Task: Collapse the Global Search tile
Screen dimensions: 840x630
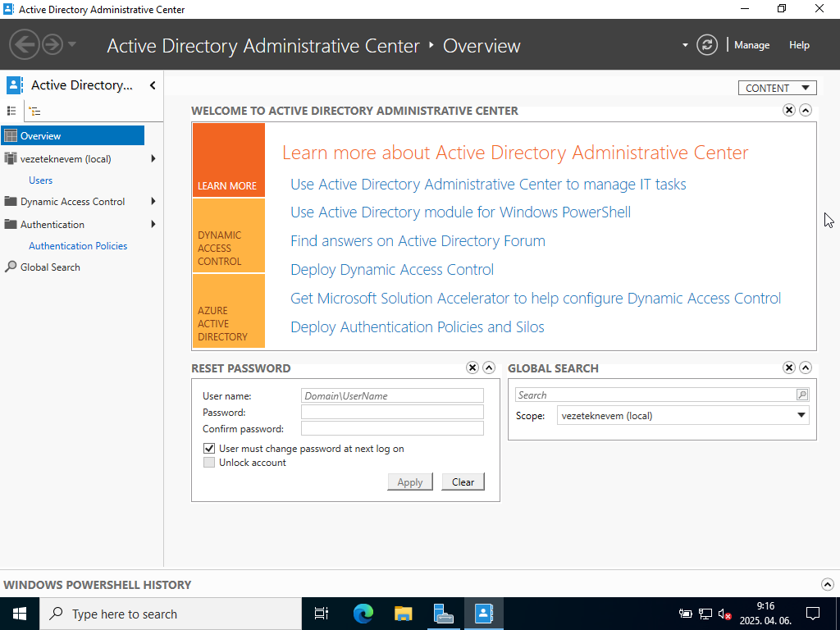Action: click(x=806, y=368)
